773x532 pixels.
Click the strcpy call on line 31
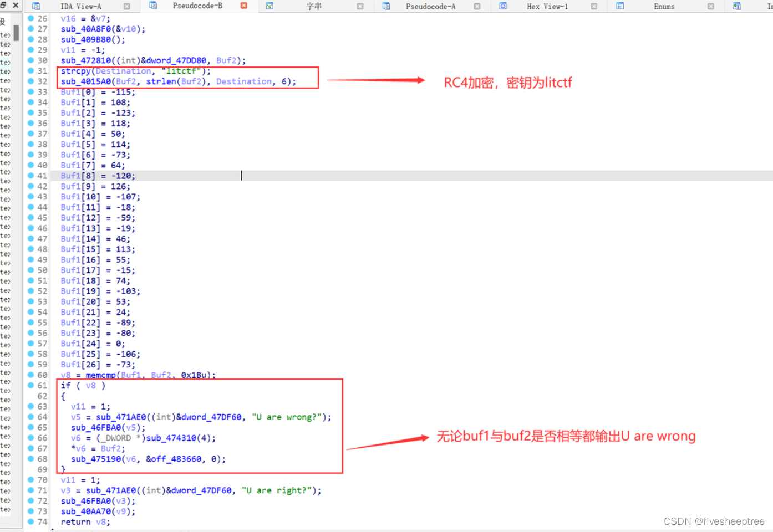75,71
